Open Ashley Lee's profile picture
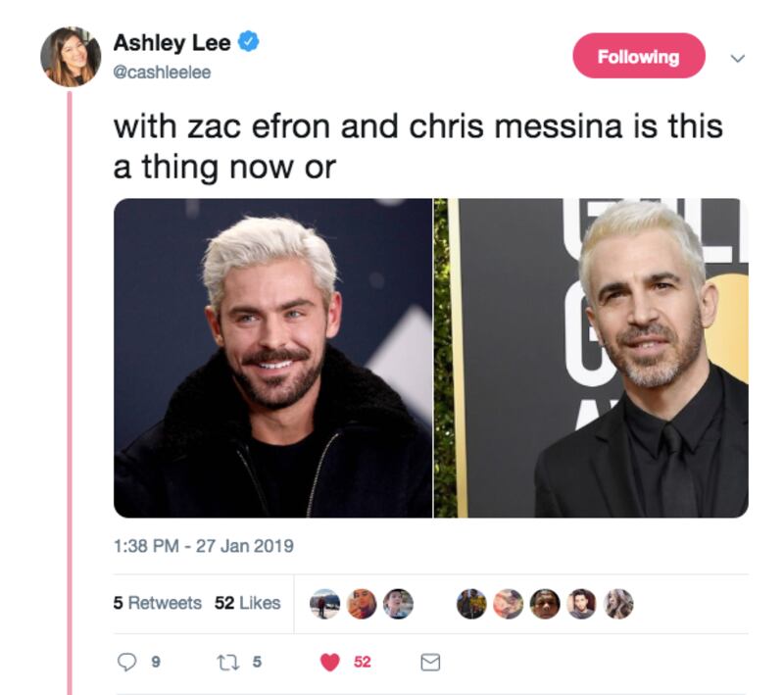 point(71,57)
